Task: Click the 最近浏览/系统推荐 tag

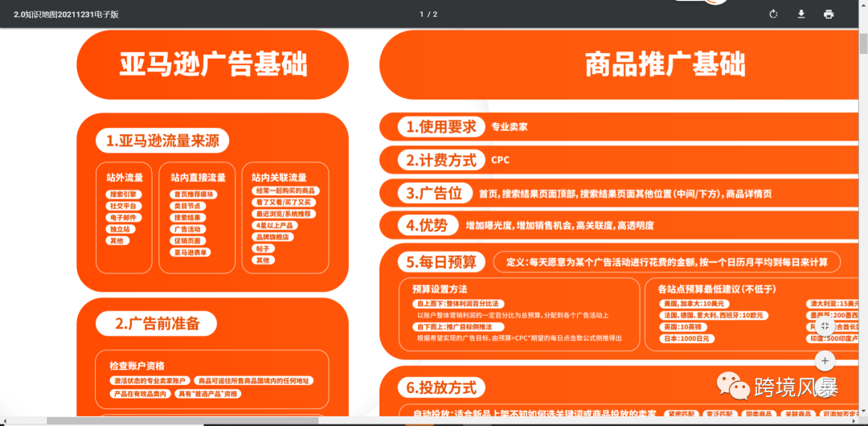Action: click(x=284, y=214)
